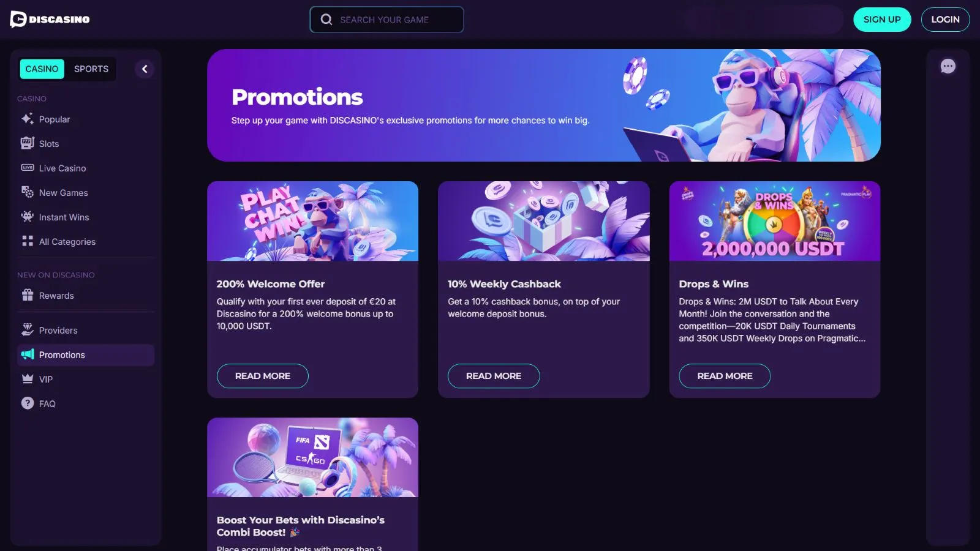
Task: Open All Categories in sidebar
Action: 67,242
